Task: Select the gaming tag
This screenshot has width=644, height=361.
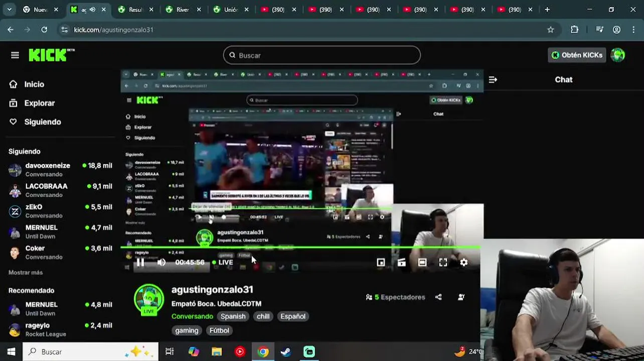Action: click(x=187, y=330)
